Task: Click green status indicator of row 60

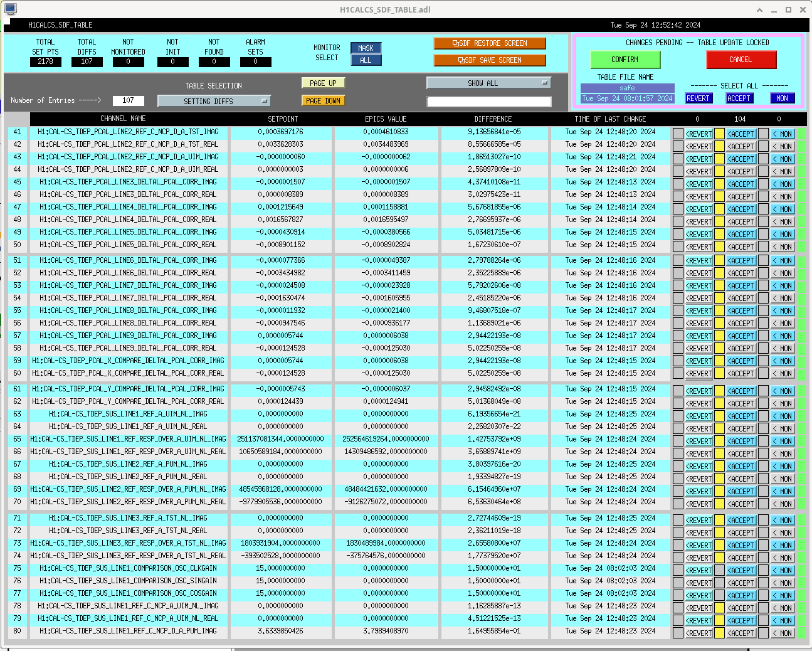Action: click(x=801, y=373)
